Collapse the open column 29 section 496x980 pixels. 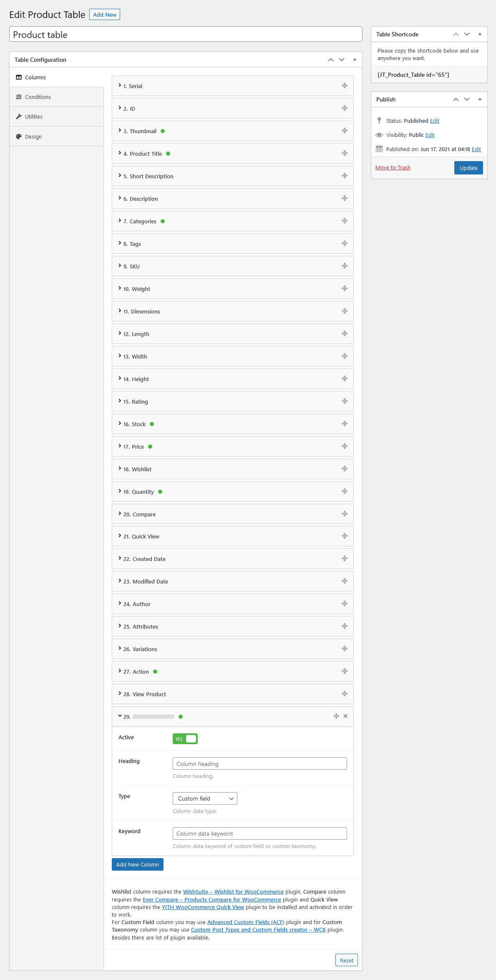tap(120, 716)
